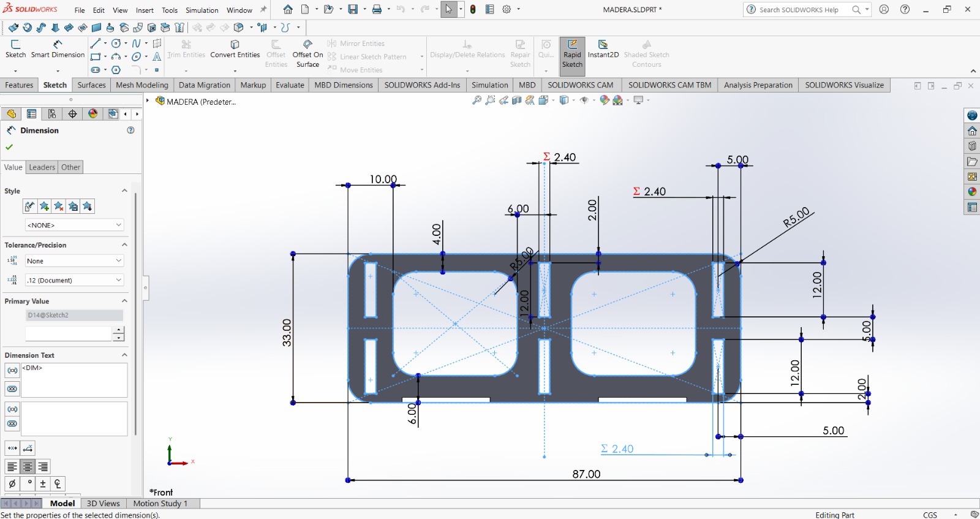Screen dimensions: 980x519
Task: Select the Line sketch tool
Action: [x=95, y=44]
